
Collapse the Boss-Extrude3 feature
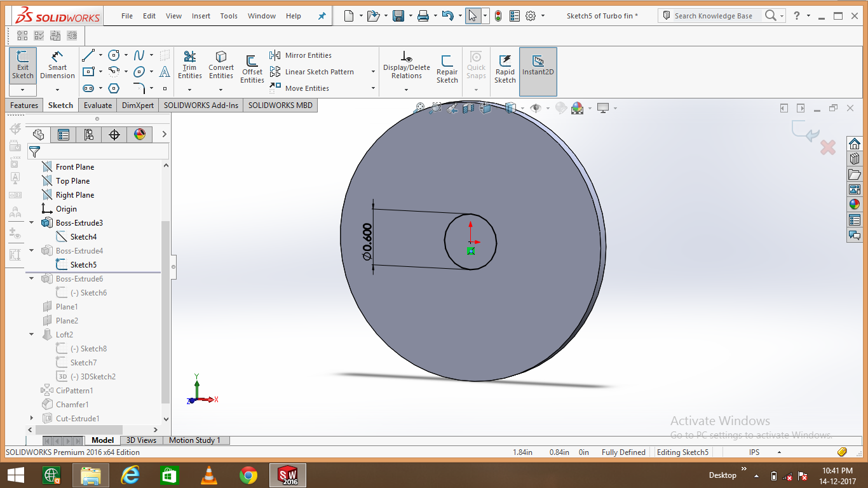(x=31, y=222)
